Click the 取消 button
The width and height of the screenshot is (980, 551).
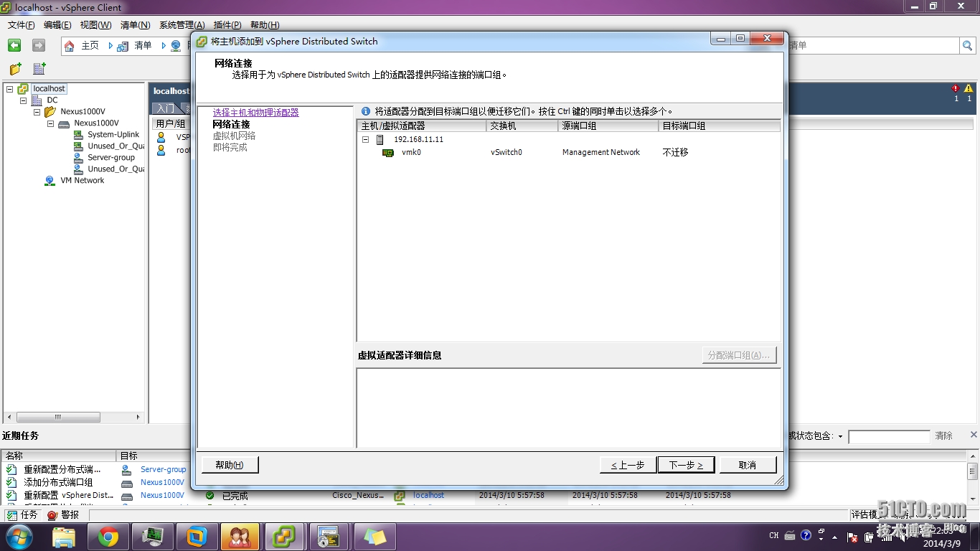tap(748, 465)
